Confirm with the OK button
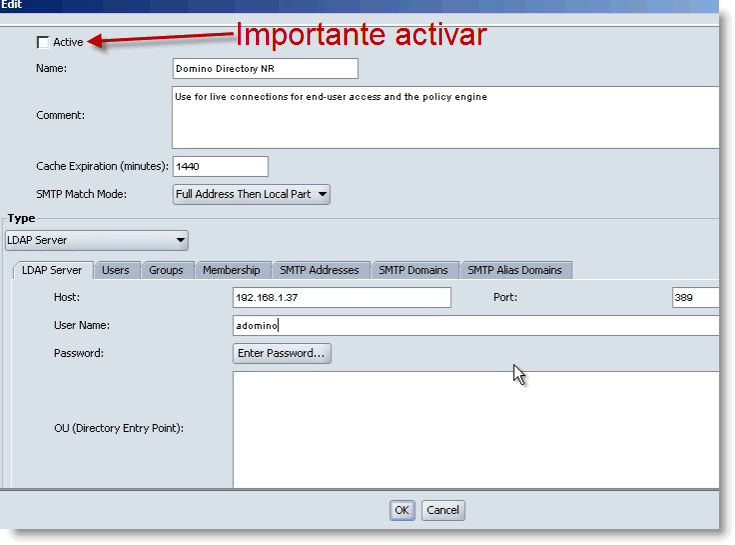The width and height of the screenshot is (735, 545). 402,510
